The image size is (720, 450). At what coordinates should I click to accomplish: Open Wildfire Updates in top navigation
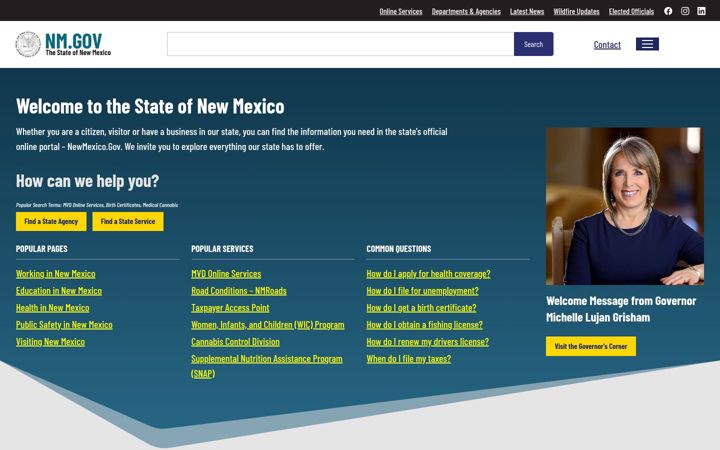pos(576,11)
